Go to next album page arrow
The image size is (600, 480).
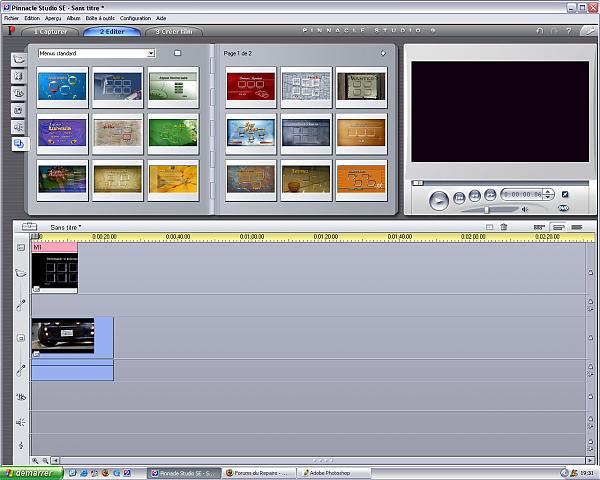[383, 53]
